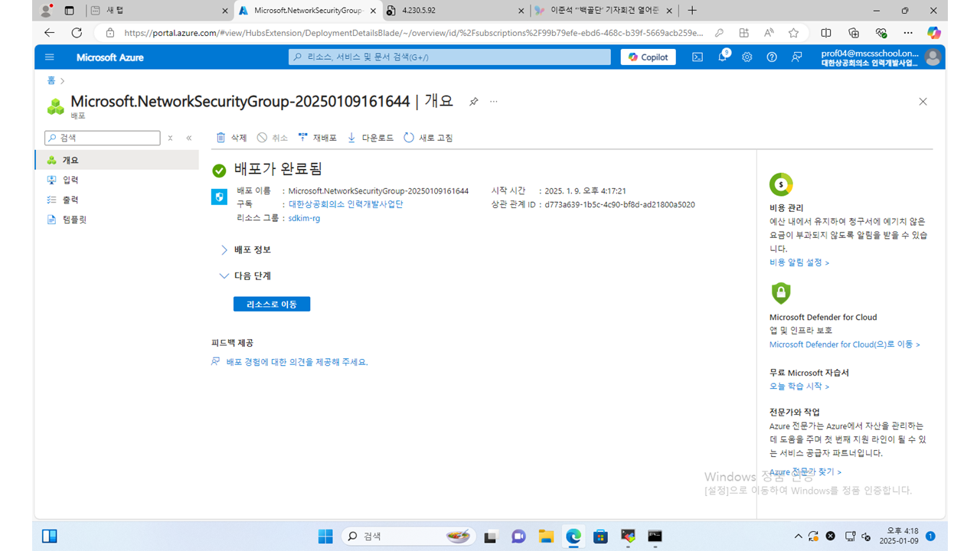Open the notifications bell icon
Screen dimensions: 980x551
click(x=723, y=57)
